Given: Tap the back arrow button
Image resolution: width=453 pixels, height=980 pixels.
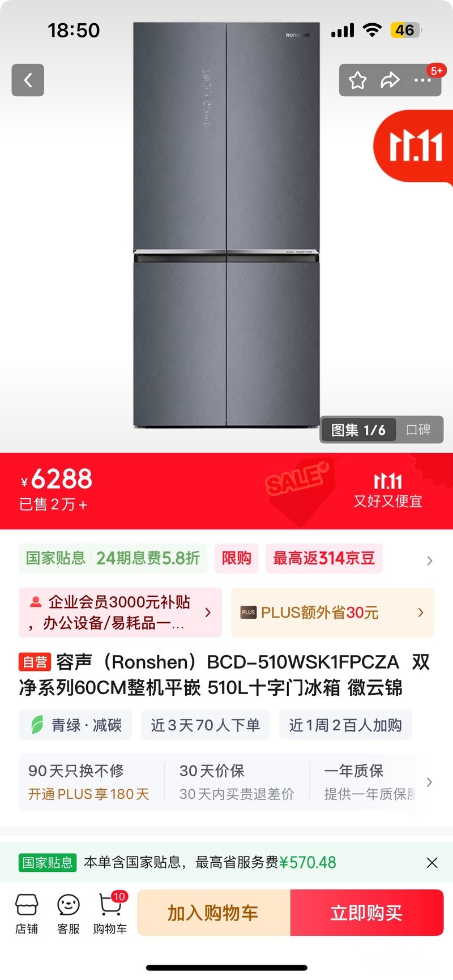Looking at the screenshot, I should (28, 80).
